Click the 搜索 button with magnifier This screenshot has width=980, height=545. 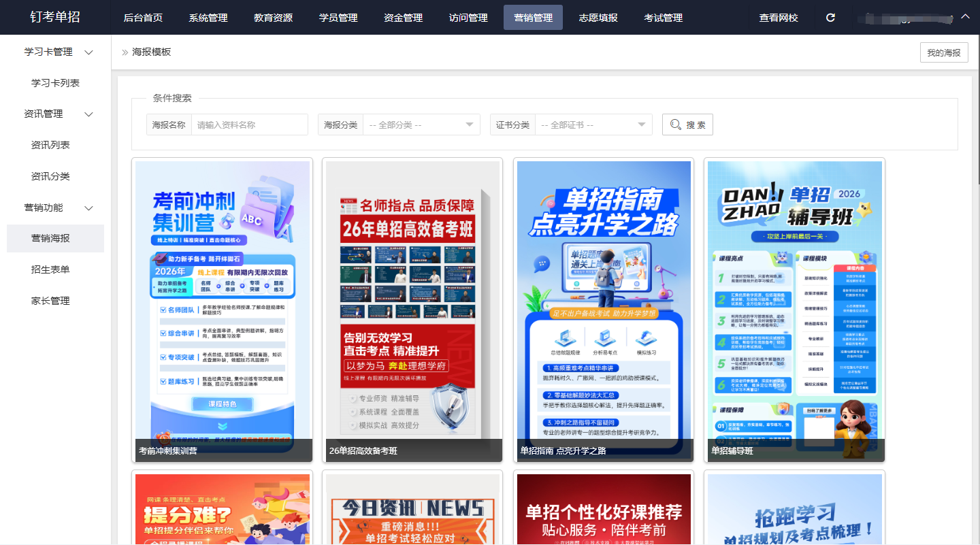[x=687, y=125]
